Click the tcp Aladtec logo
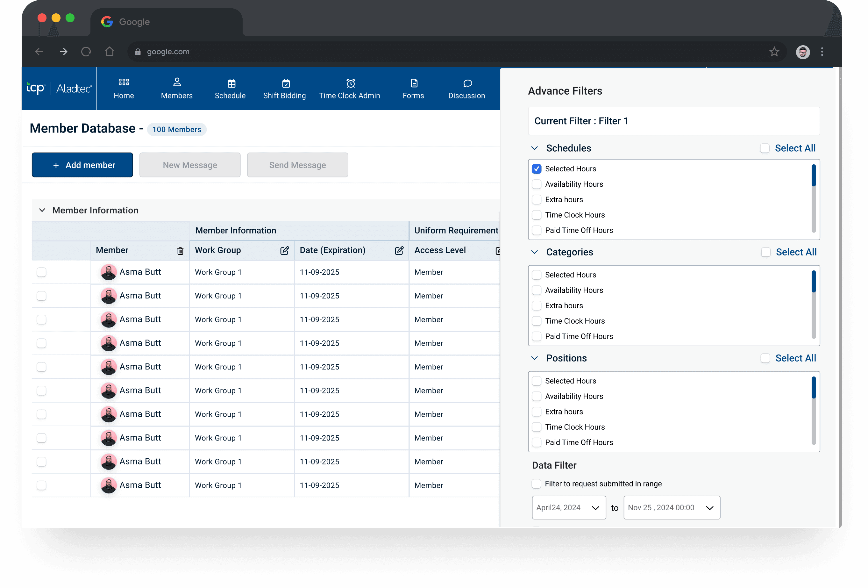The image size is (868, 588). coord(59,89)
